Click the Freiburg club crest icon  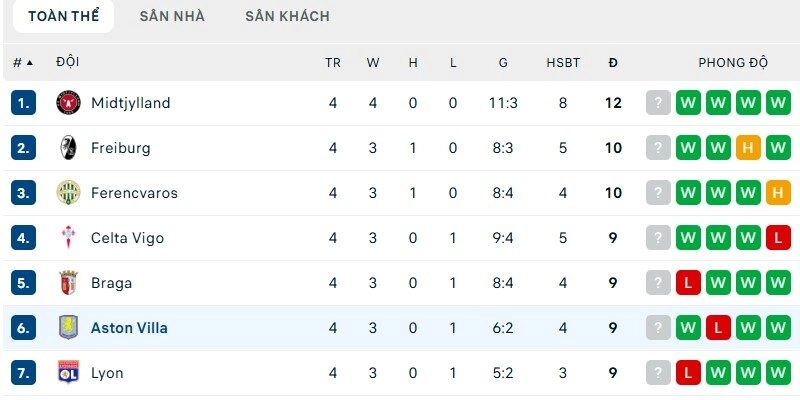(x=67, y=148)
